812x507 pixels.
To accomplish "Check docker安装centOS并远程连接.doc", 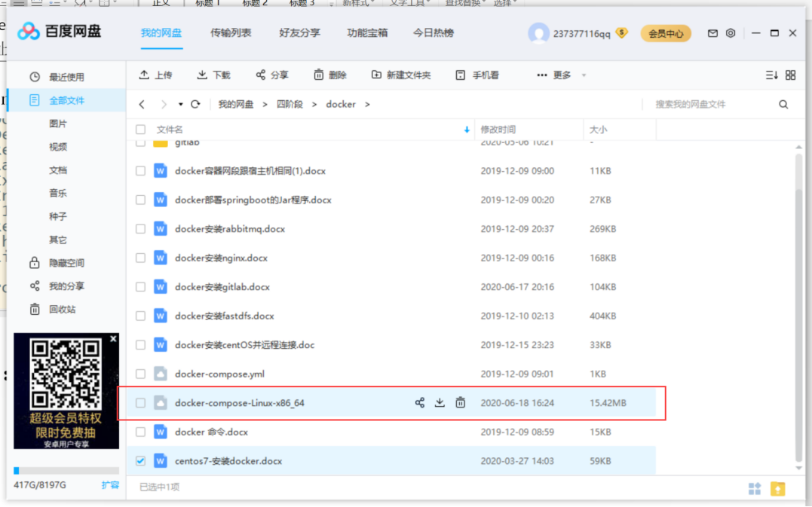I will [140, 344].
